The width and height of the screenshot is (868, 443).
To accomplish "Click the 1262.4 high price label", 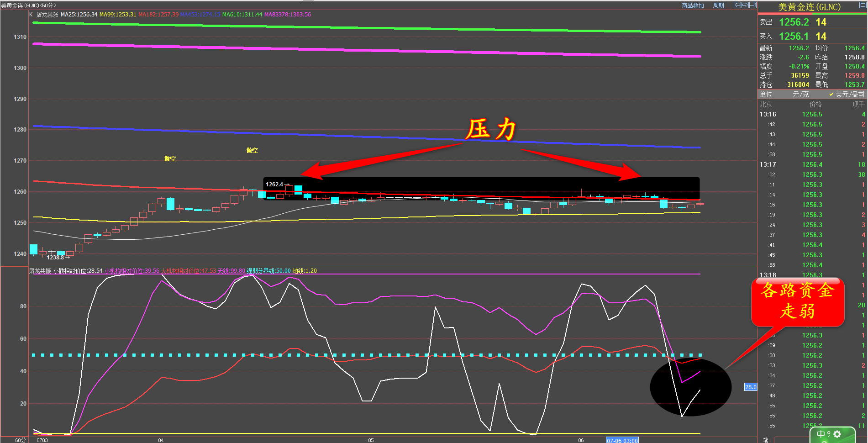I will pyautogui.click(x=274, y=185).
